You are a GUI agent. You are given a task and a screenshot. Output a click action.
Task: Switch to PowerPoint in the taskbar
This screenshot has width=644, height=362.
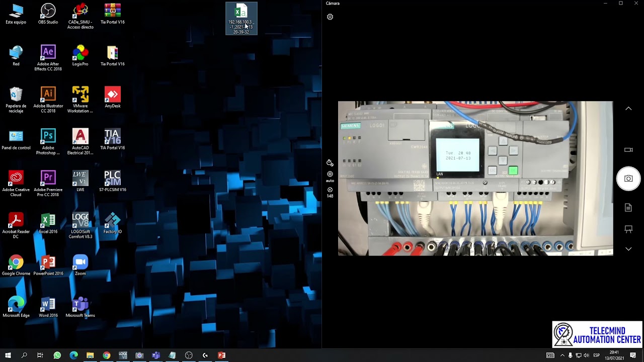pyautogui.click(x=221, y=355)
